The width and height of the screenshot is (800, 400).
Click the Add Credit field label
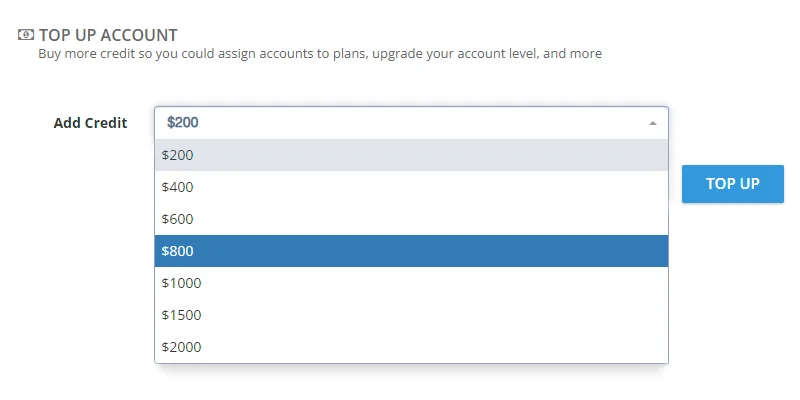pos(90,123)
